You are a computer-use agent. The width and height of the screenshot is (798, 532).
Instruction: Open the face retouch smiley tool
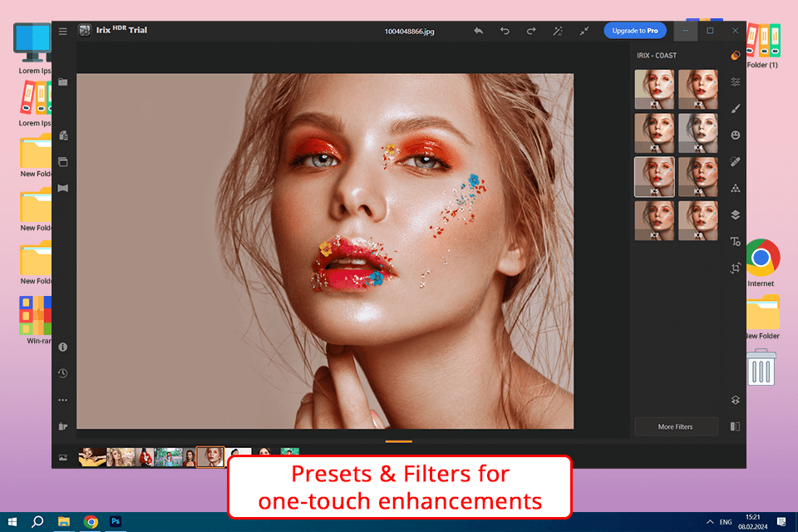735,135
